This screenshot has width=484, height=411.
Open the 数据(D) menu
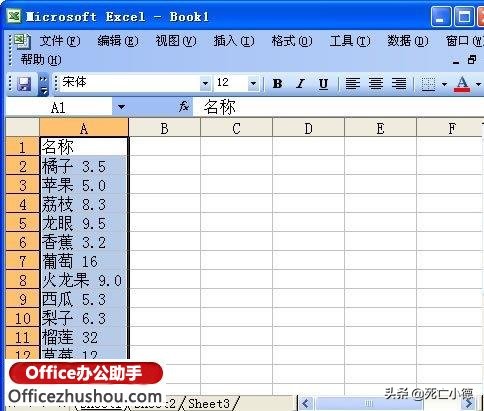(408, 41)
